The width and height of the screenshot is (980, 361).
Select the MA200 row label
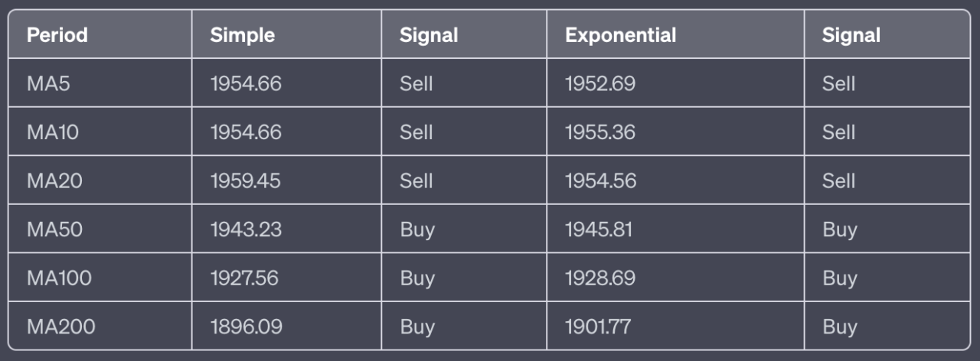tap(61, 327)
